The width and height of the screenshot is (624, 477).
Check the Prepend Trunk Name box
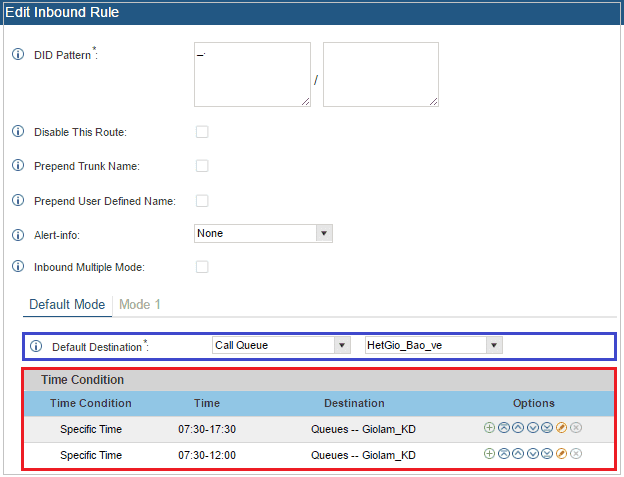pos(202,166)
